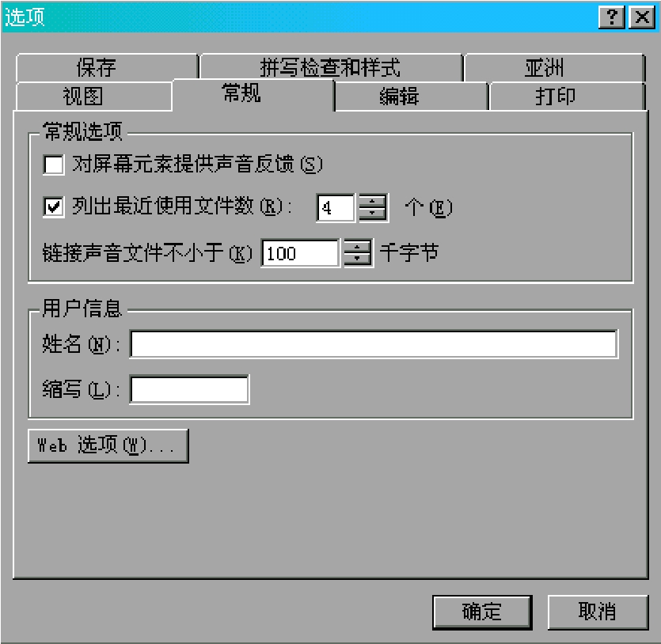This screenshot has width=661, height=644.
Task: Decrease linked sound file size with down arrow
Action: (358, 259)
